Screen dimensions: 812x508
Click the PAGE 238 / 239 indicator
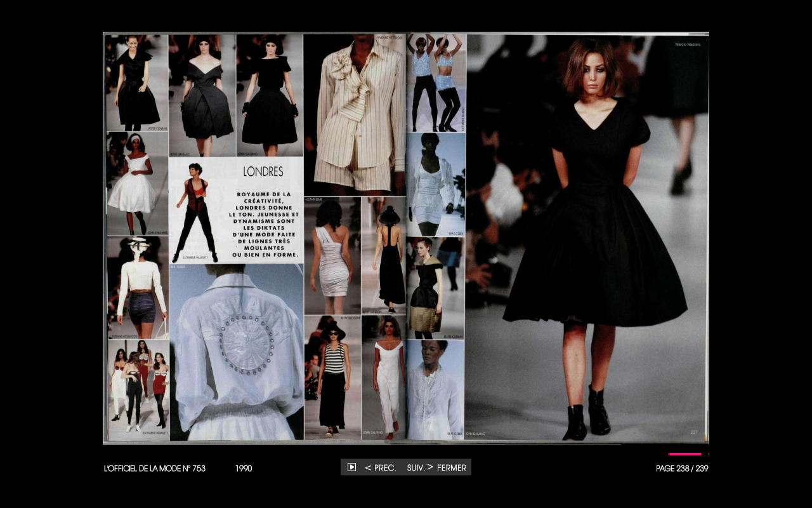tap(682, 469)
